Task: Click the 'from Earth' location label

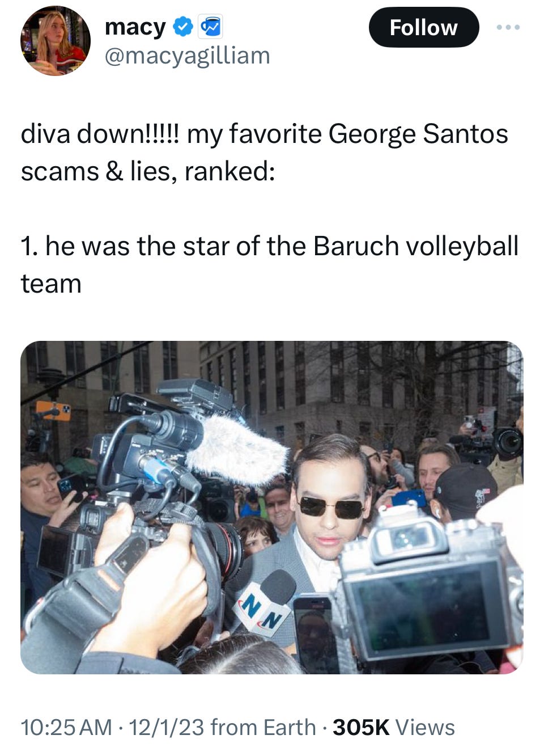Action: 263,727
